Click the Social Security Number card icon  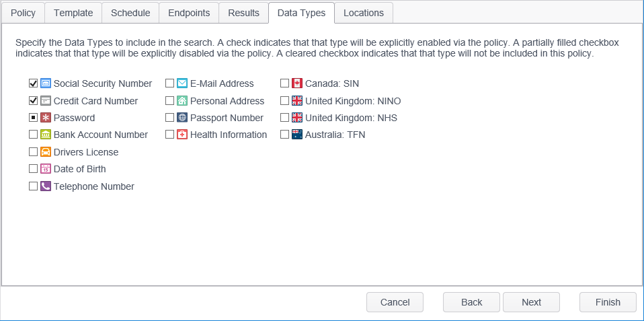point(46,83)
